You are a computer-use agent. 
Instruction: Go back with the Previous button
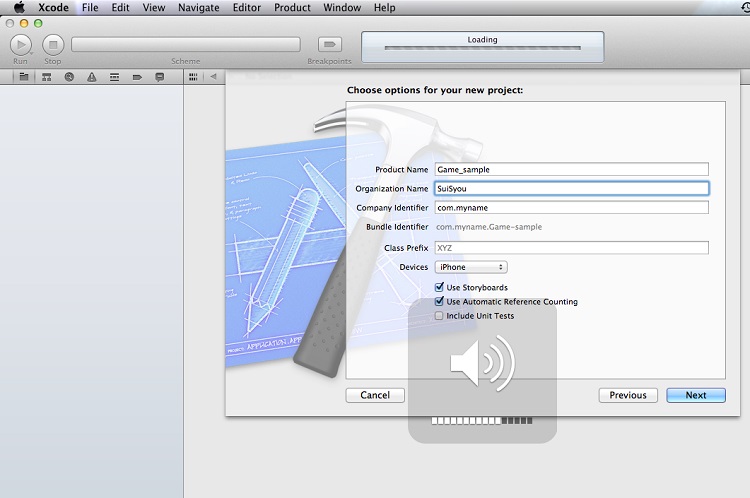(628, 395)
